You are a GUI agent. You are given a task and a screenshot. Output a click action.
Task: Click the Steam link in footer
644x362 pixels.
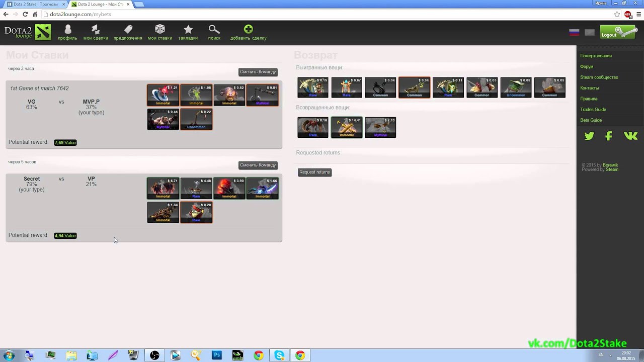pyautogui.click(x=612, y=169)
